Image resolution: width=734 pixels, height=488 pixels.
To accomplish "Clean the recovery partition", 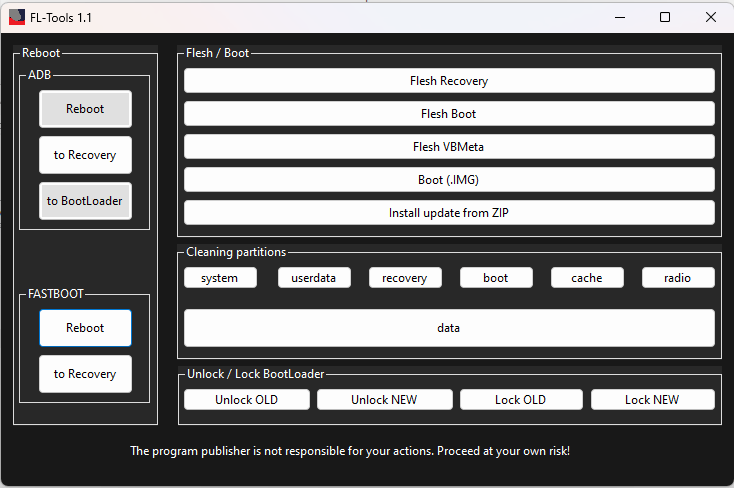I will point(405,278).
